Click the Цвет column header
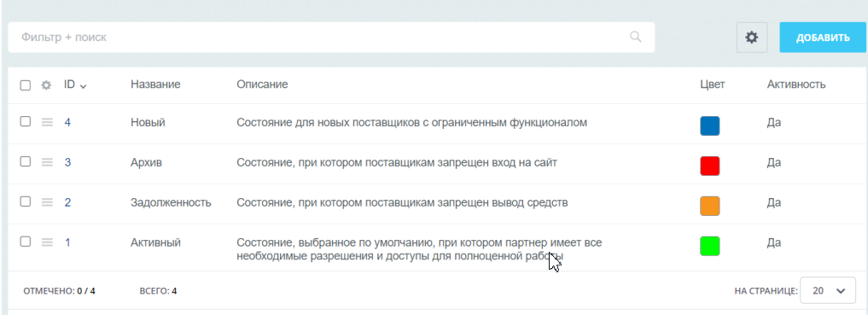The width and height of the screenshot is (868, 315). pos(713,85)
